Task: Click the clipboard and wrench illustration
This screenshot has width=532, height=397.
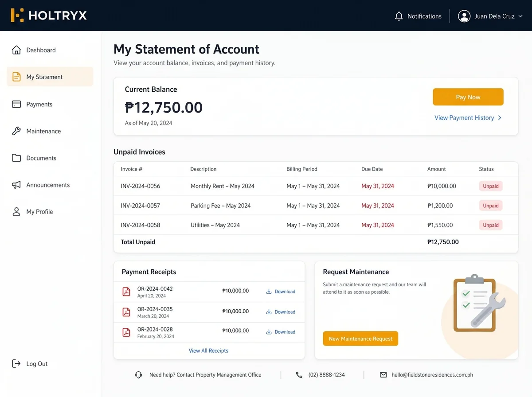Action: (x=479, y=303)
